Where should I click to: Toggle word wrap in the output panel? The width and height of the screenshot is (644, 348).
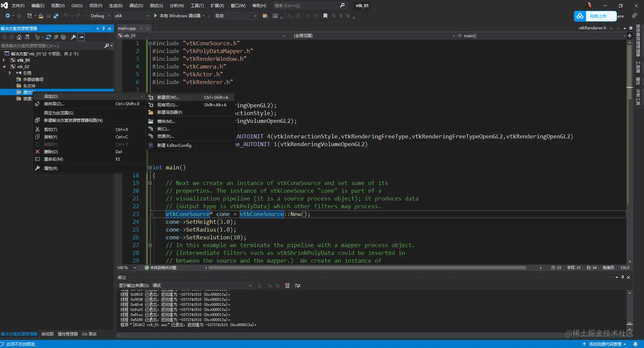pos(297,286)
